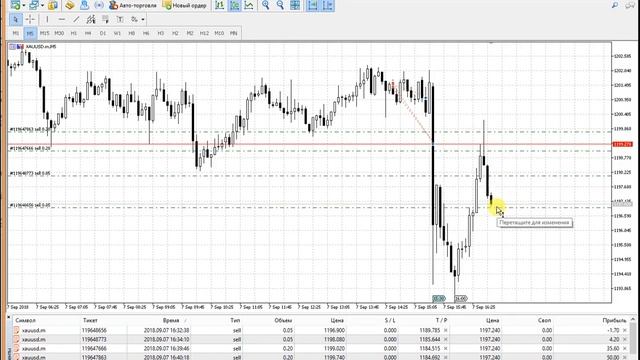
Task: Sort orders by Тип column
Action: (235, 320)
